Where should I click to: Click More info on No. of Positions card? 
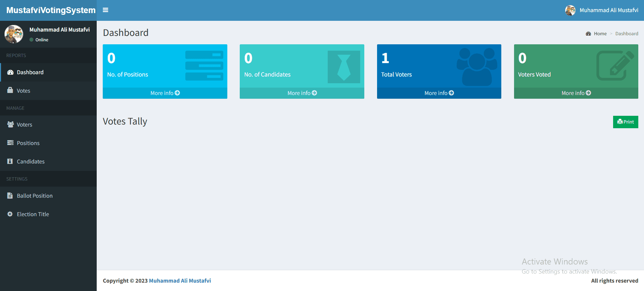coord(165,93)
